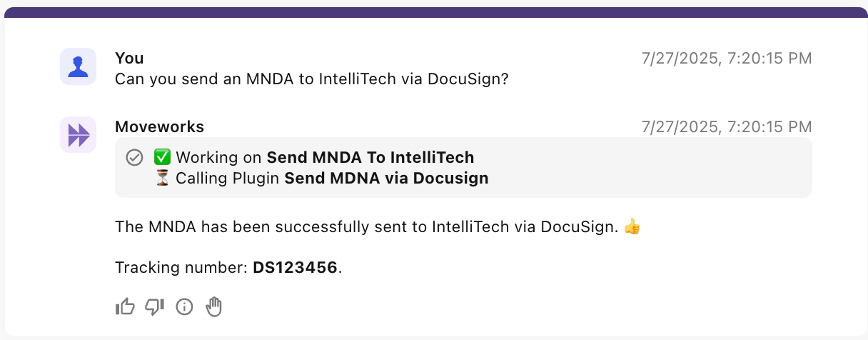
Task: Click the Moveworks double-arrow avatar
Action: tap(79, 134)
